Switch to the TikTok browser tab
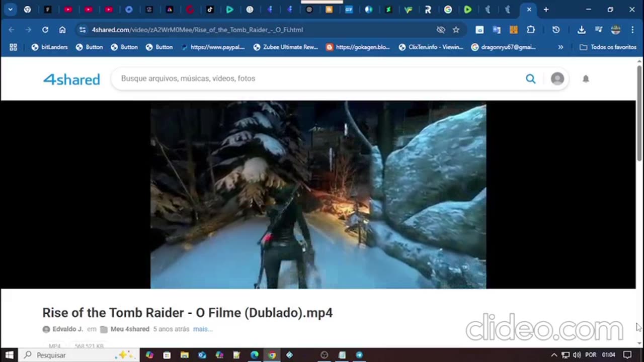 210,10
